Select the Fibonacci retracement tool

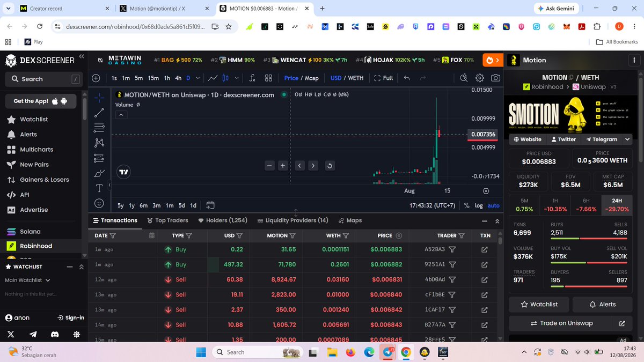pos(99,128)
